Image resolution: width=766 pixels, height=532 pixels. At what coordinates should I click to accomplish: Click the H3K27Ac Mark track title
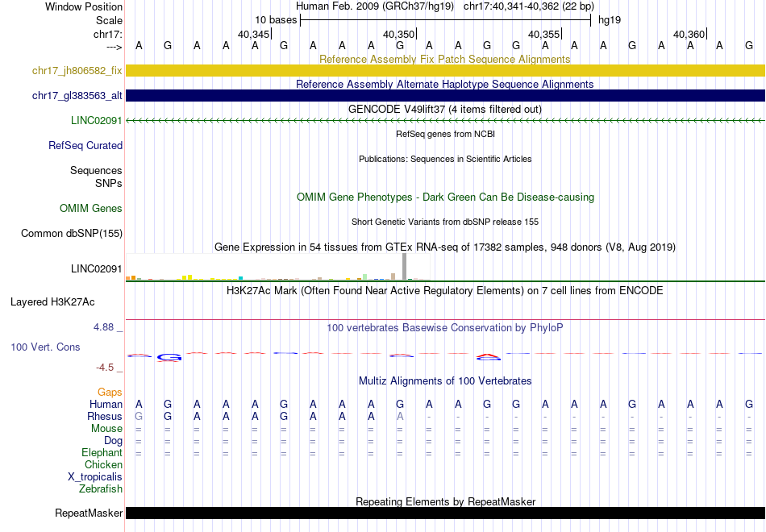(x=445, y=291)
